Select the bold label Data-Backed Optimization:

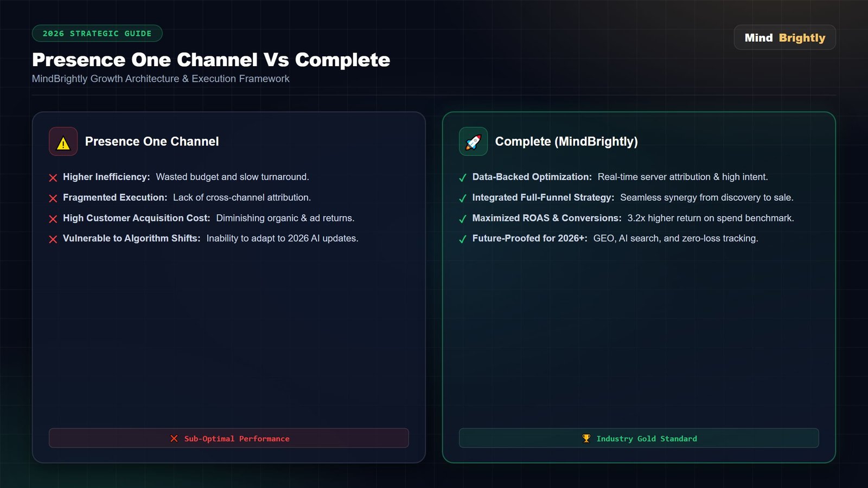pyautogui.click(x=532, y=177)
